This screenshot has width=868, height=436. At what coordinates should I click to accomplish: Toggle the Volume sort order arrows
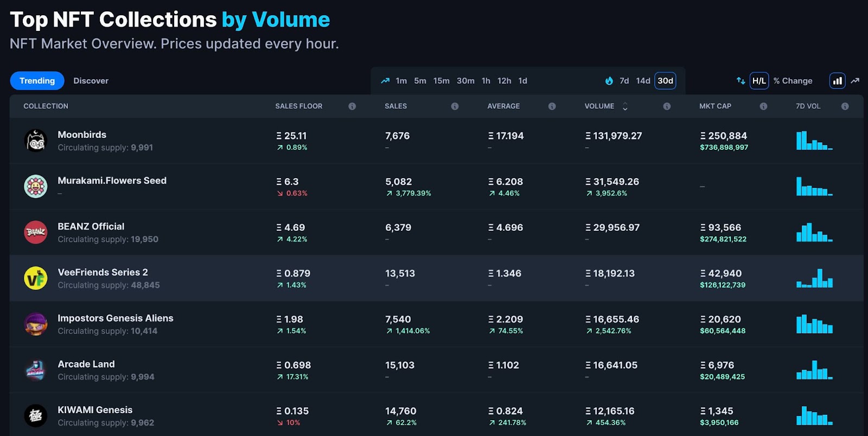pos(625,106)
